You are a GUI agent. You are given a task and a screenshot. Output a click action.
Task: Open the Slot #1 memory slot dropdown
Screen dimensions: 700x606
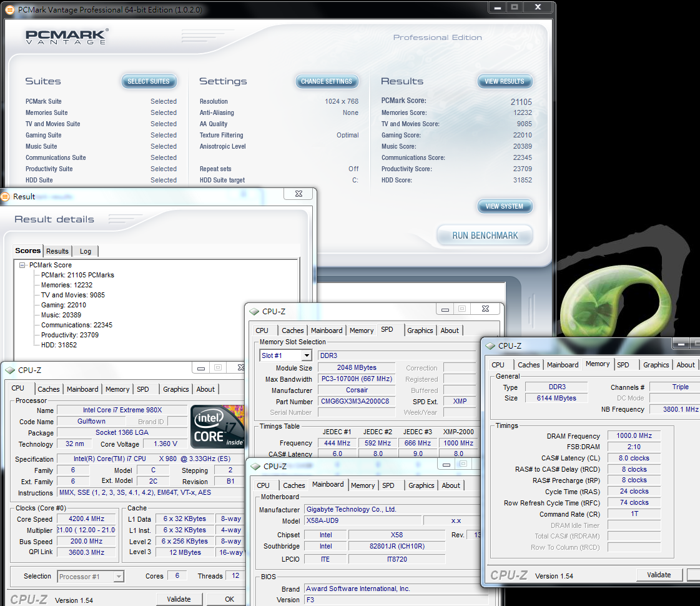click(306, 355)
